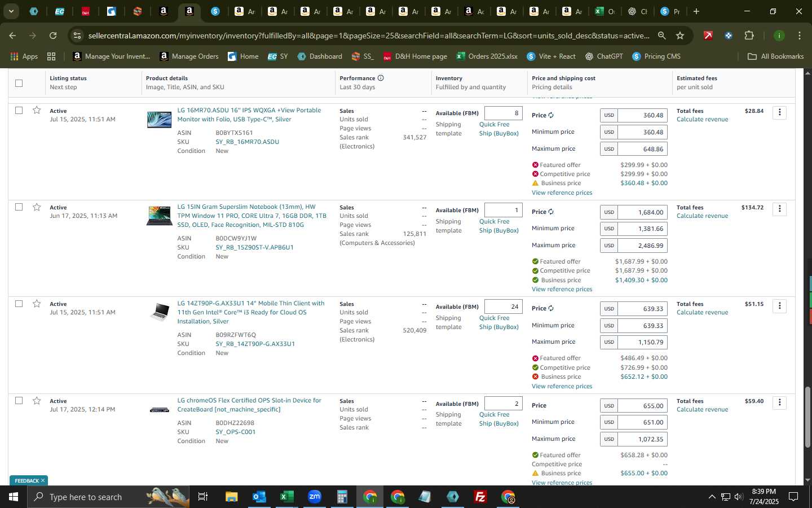
Task: Star the LG 14ZT90P-G.AX33U1 listing
Action: coord(37,304)
